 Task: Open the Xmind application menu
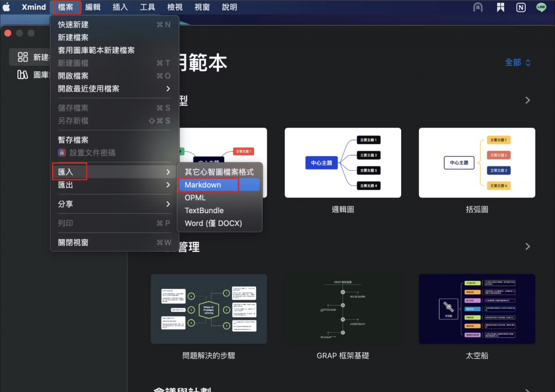pyautogui.click(x=34, y=7)
